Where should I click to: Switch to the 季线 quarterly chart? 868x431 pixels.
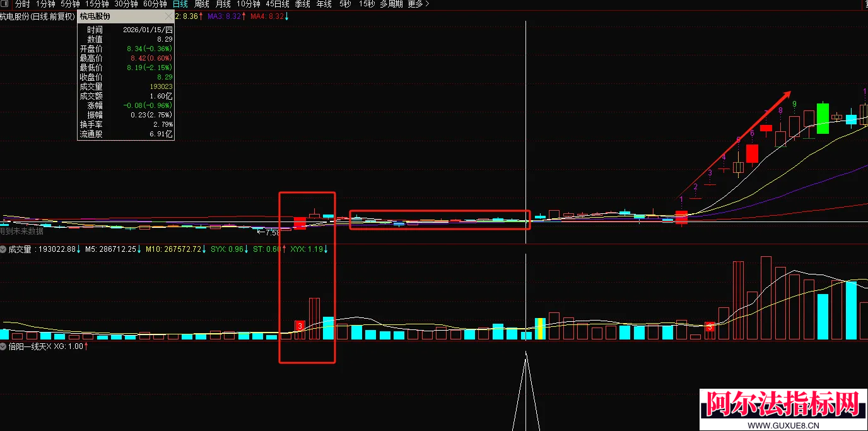(303, 4)
